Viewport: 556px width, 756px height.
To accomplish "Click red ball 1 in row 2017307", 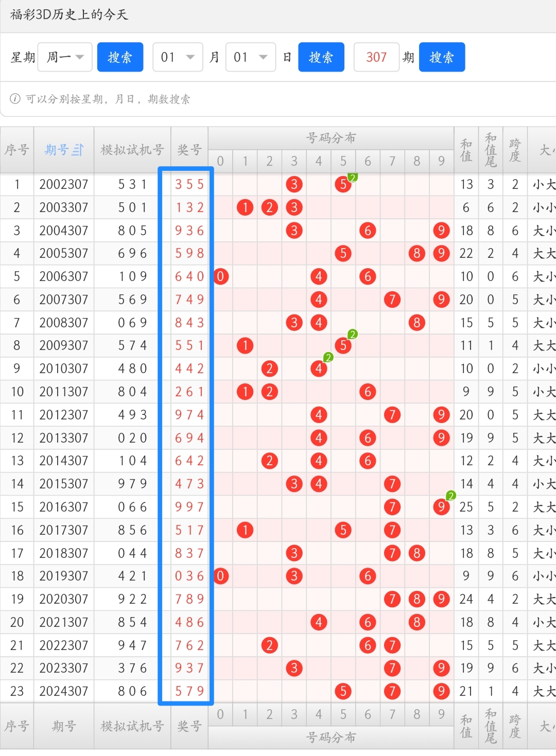I will point(245,530).
